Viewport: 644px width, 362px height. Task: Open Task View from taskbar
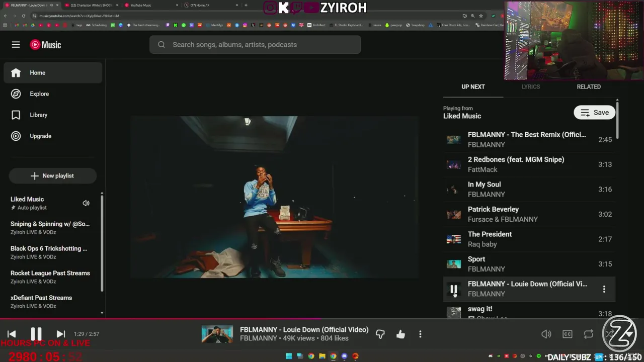pos(300,356)
